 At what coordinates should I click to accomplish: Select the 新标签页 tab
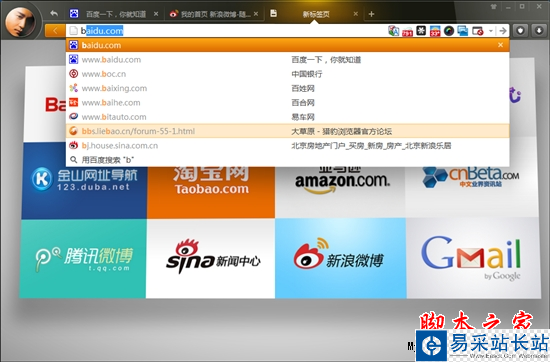tap(315, 14)
